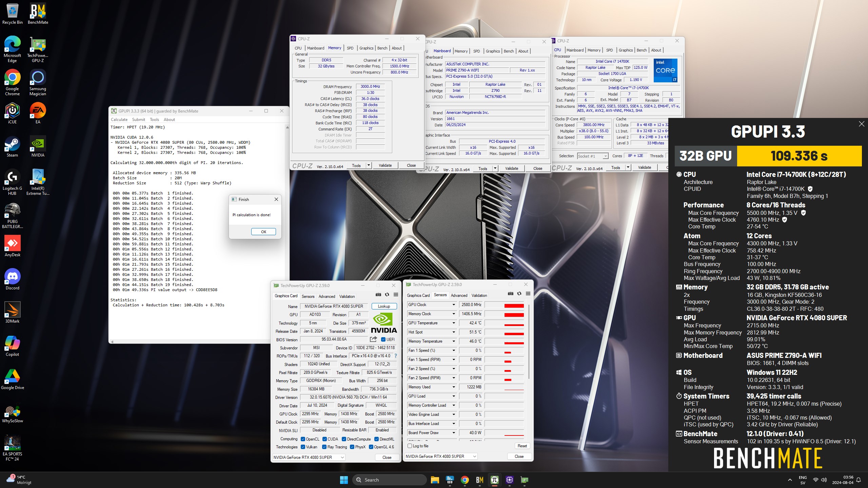The image size is (868, 488).
Task: Open the WhySoSlow desktop icon
Action: point(12,414)
